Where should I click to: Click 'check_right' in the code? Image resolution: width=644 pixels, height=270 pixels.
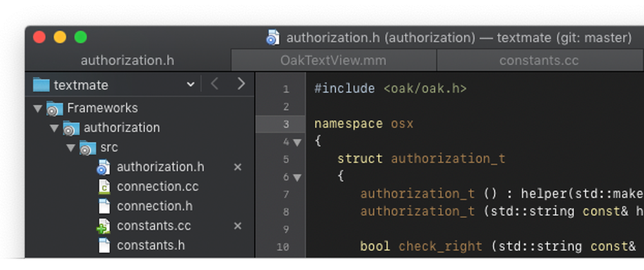tap(440, 246)
